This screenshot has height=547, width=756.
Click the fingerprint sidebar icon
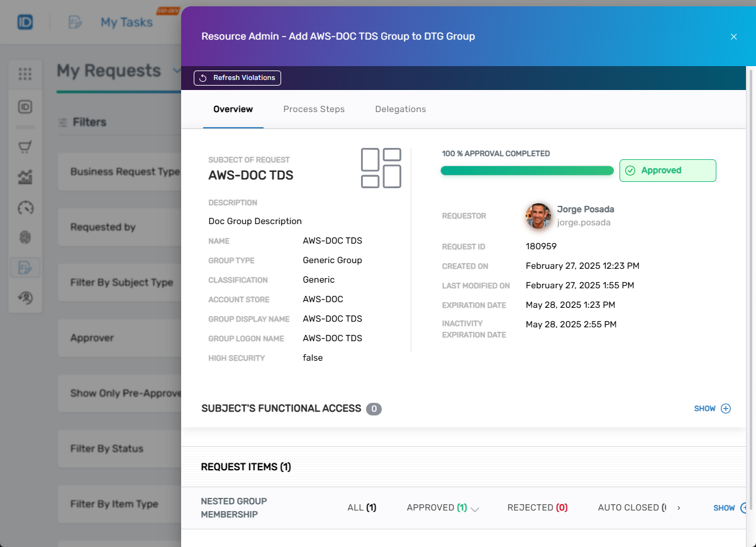(25, 237)
